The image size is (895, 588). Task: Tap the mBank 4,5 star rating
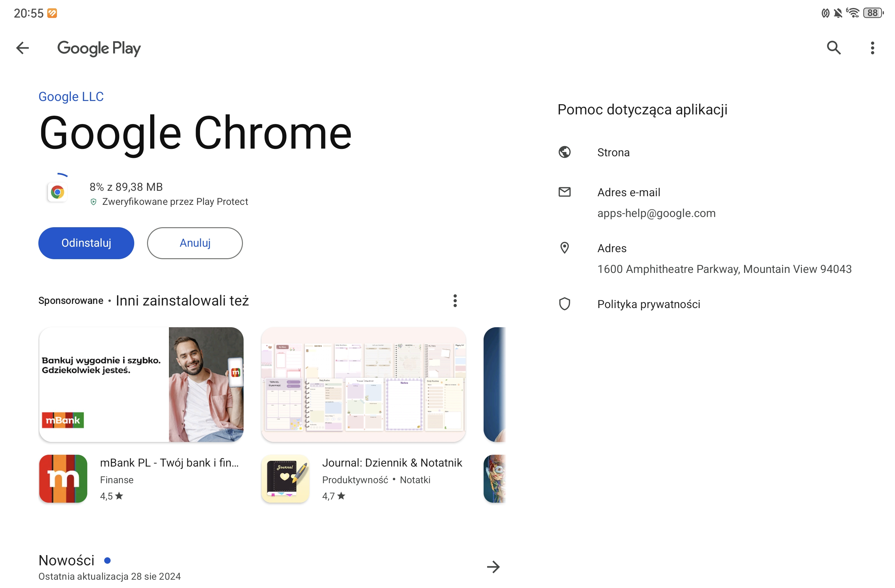click(111, 496)
